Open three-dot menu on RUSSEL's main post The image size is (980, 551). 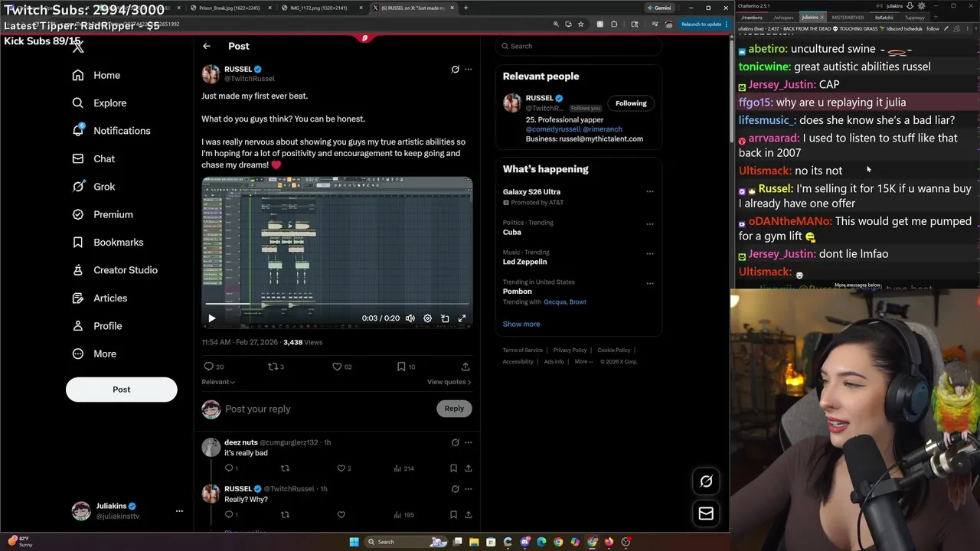469,69
